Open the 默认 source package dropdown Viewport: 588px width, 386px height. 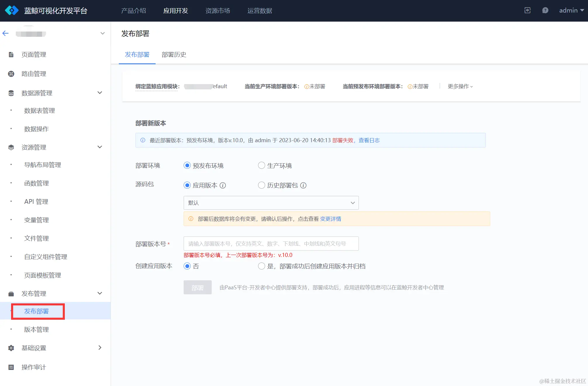point(271,203)
